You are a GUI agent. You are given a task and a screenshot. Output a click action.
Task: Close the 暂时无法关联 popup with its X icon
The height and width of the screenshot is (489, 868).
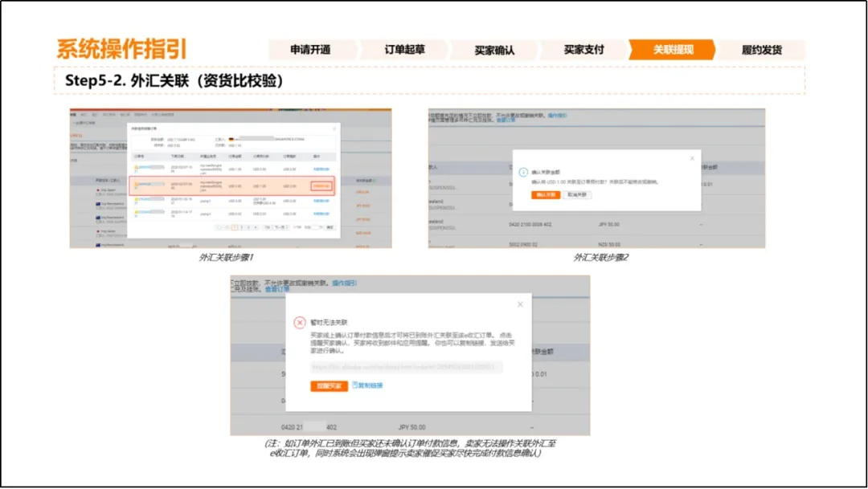tap(521, 304)
